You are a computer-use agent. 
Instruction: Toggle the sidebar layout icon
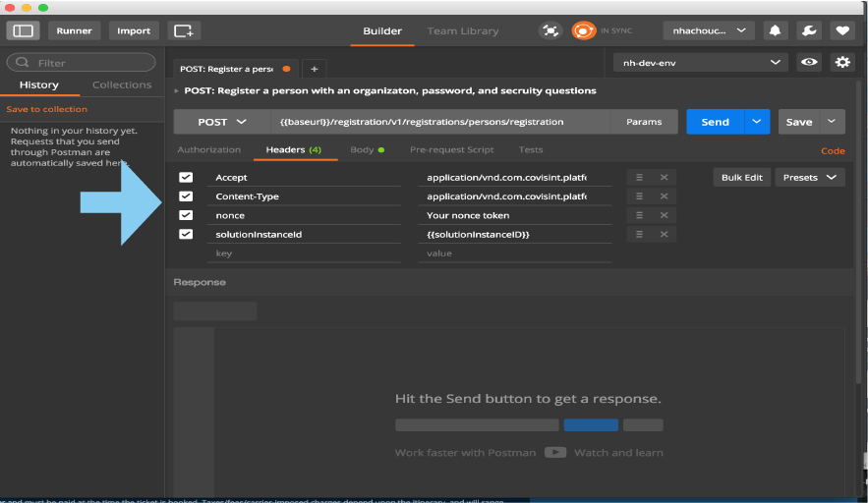click(x=23, y=30)
